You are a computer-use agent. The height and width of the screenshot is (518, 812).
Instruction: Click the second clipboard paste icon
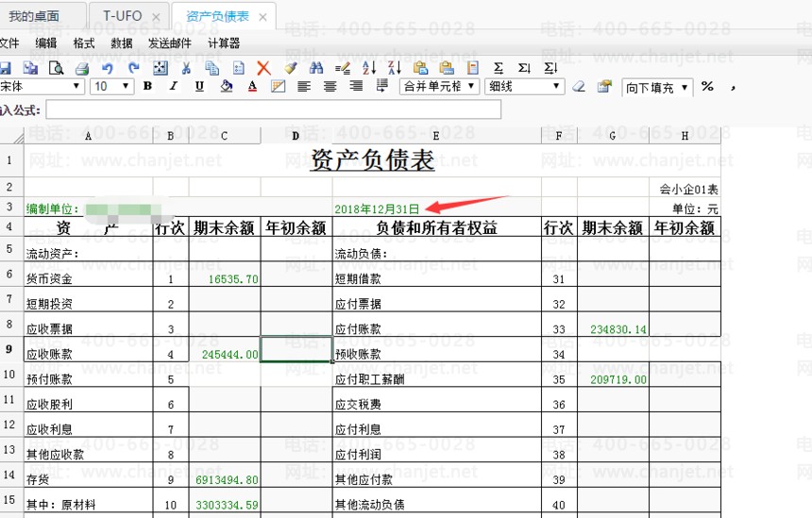(447, 68)
